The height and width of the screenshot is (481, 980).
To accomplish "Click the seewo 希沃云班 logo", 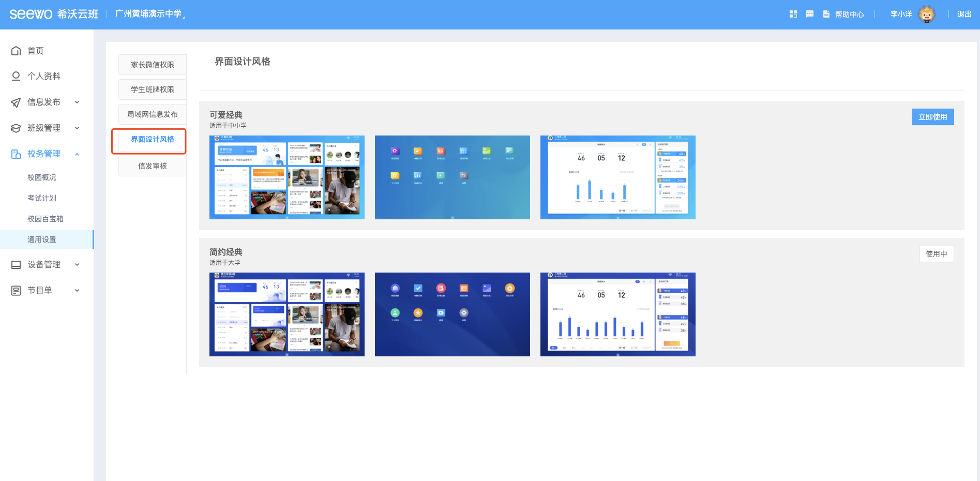I will pos(54,14).
